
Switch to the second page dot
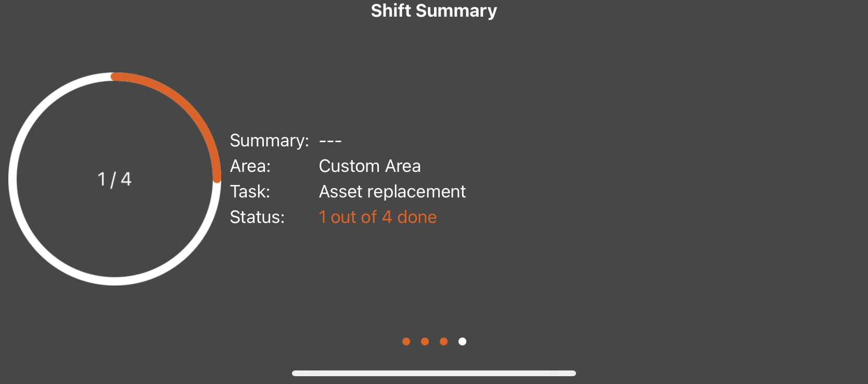[425, 342]
